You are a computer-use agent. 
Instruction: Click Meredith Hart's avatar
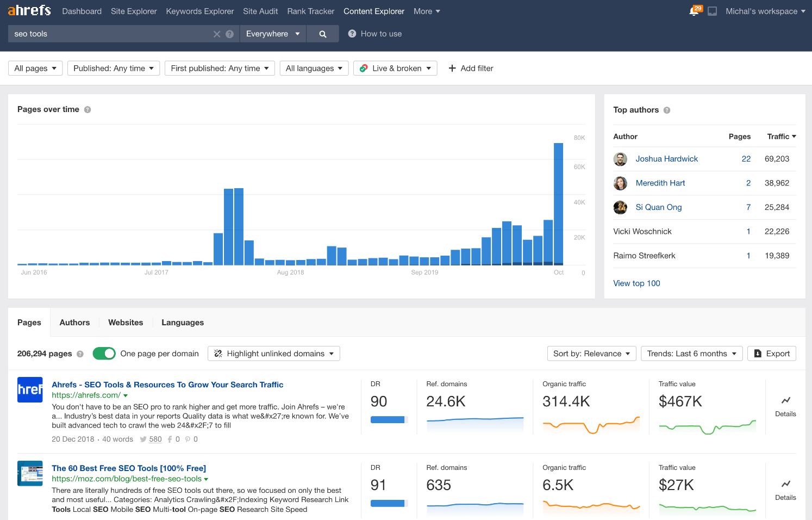[x=620, y=183]
